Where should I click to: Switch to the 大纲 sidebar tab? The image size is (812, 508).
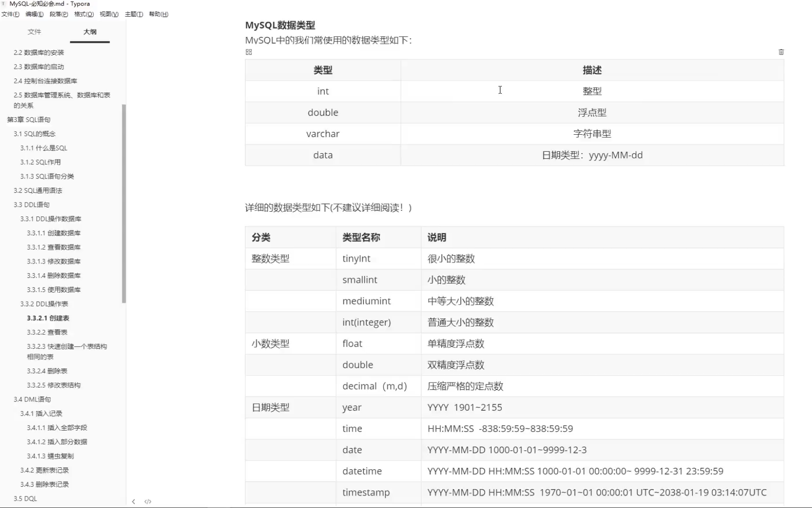click(x=90, y=32)
